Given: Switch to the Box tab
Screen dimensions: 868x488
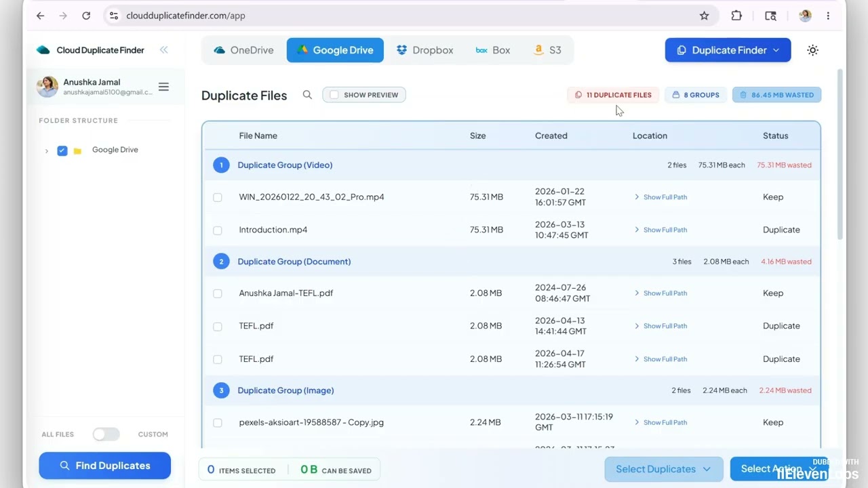Looking at the screenshot, I should click(493, 50).
